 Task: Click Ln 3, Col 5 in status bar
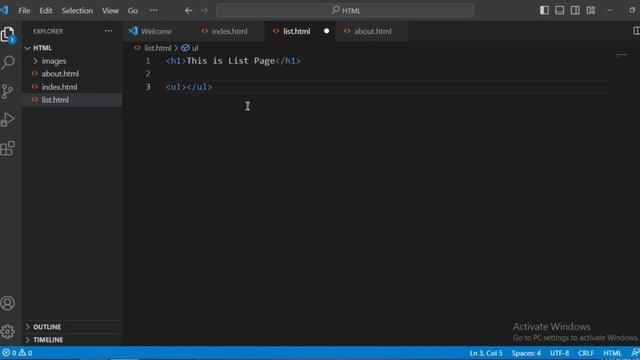pos(486,353)
